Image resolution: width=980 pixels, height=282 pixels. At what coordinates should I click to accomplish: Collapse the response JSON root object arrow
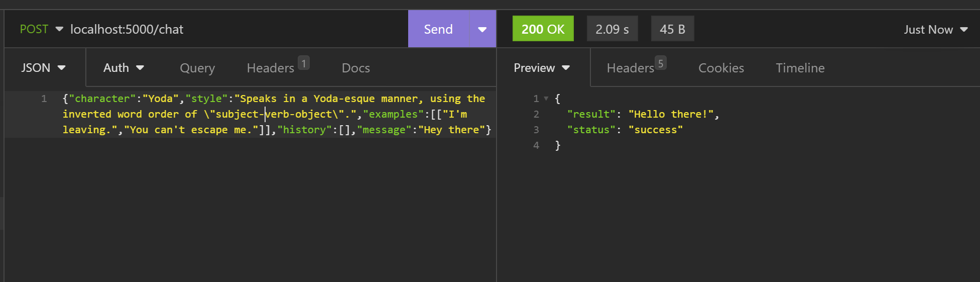click(x=546, y=99)
